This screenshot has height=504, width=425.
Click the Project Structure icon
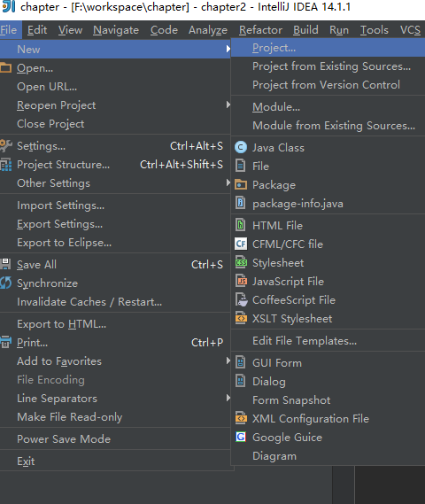tap(6, 165)
